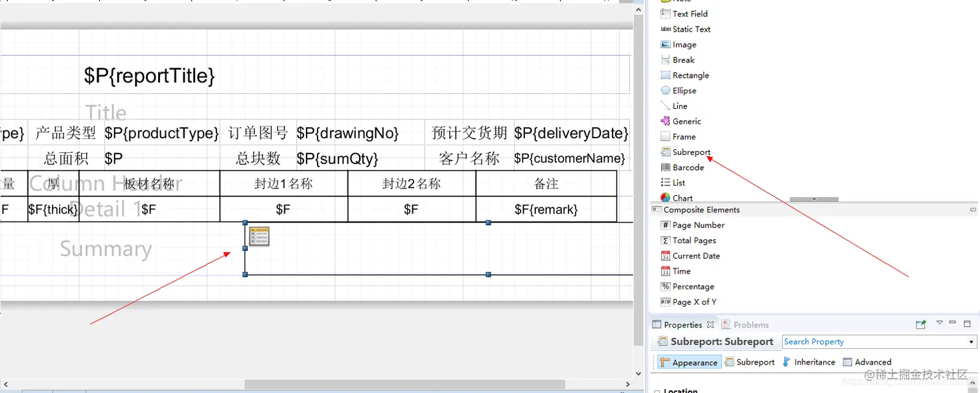Image resolution: width=980 pixels, height=393 pixels.
Task: Open the Subreport properties tab
Action: tap(749, 363)
